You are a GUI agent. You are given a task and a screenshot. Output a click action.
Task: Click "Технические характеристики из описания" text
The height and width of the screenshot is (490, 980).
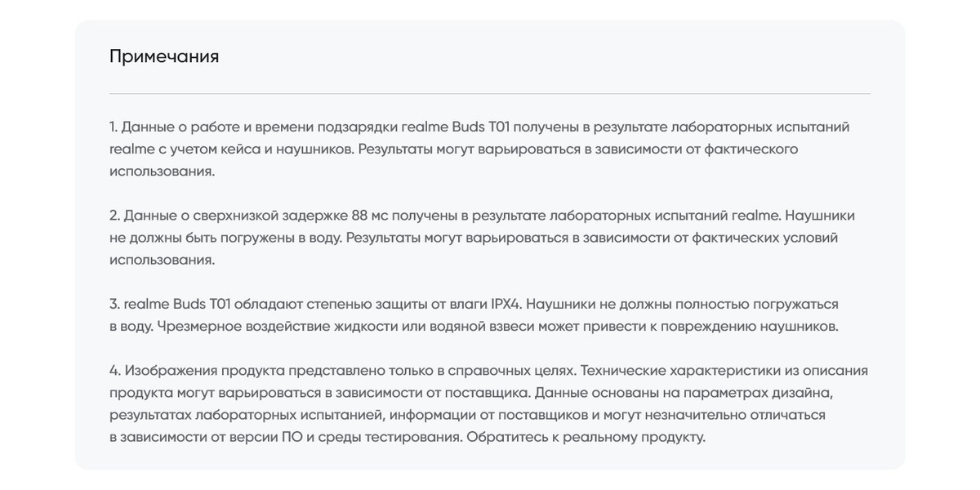click(x=724, y=370)
